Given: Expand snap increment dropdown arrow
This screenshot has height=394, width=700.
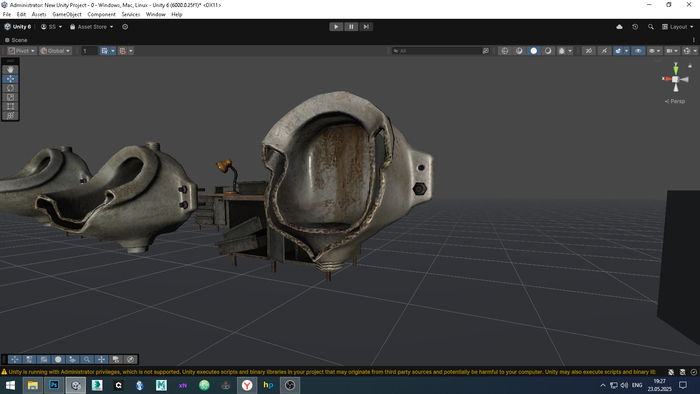Looking at the screenshot, I should pyautogui.click(x=131, y=51).
